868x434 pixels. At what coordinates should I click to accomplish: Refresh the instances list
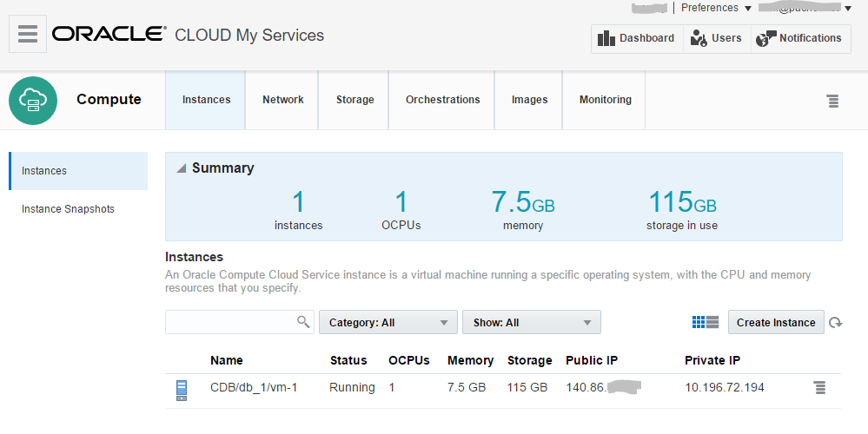point(835,323)
